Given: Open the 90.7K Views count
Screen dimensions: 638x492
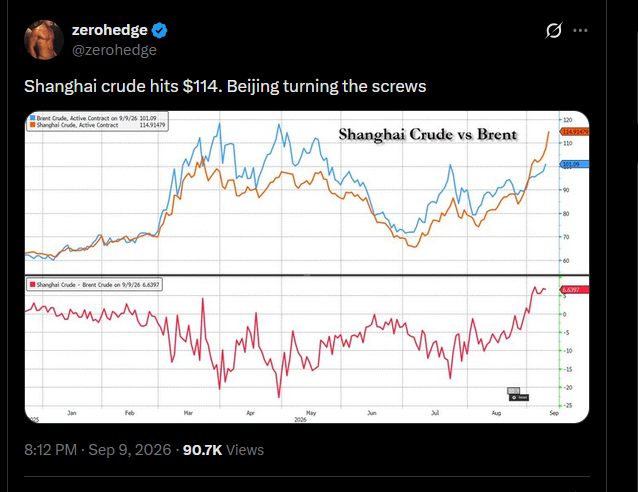Looking at the screenshot, I should [223, 450].
